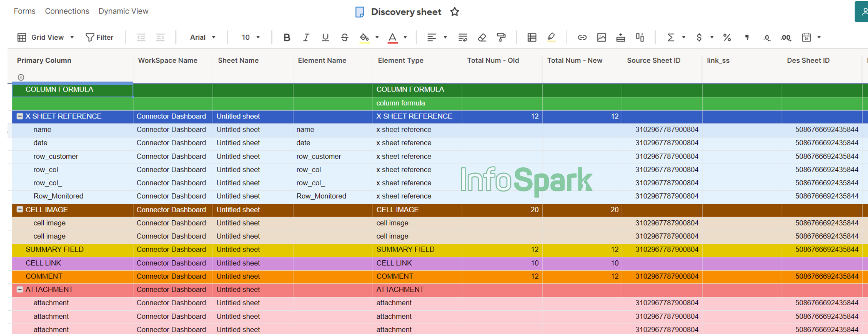Click the highlight changes icon
The width and height of the screenshot is (868, 334).
tap(551, 38)
